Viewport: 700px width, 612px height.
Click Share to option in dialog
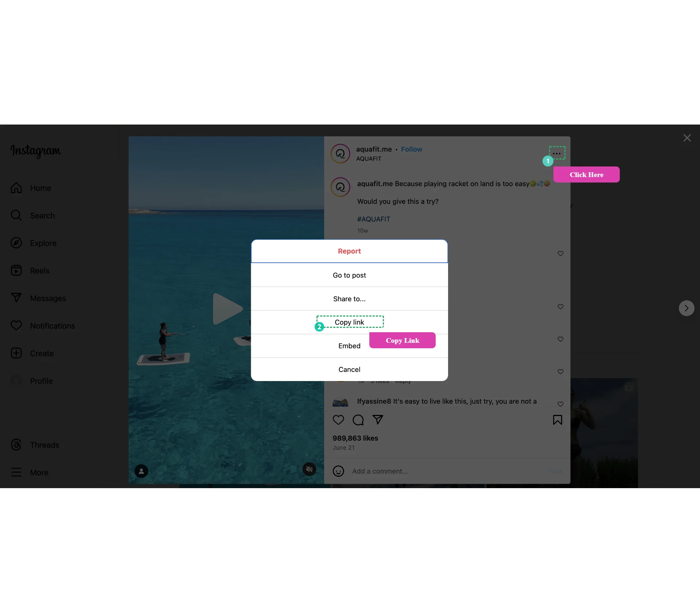pyautogui.click(x=349, y=299)
